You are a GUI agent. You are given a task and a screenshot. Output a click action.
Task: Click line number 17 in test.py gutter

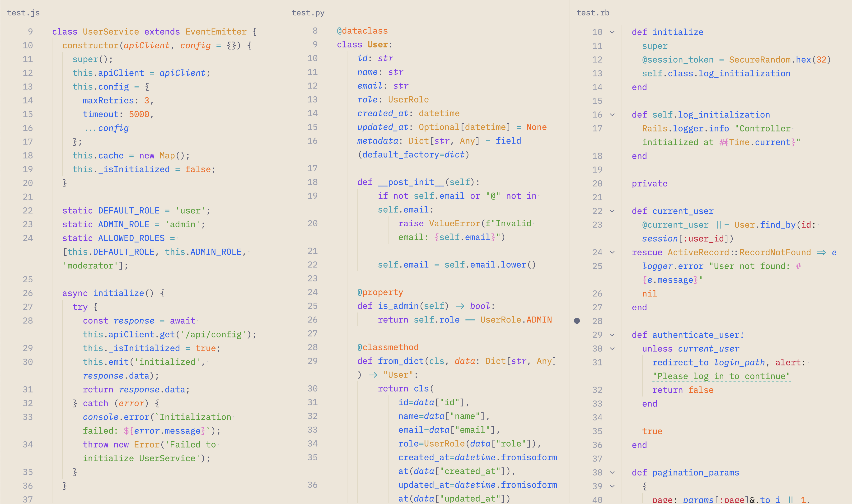point(312,168)
